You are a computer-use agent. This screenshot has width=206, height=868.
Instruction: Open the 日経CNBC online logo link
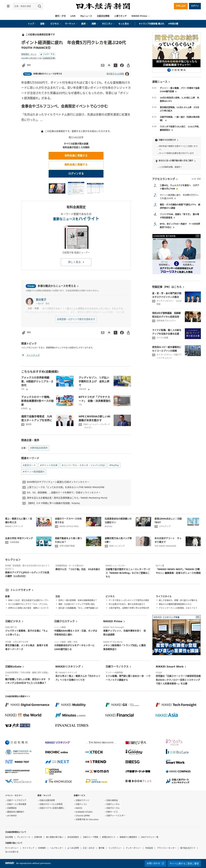coord(56,752)
